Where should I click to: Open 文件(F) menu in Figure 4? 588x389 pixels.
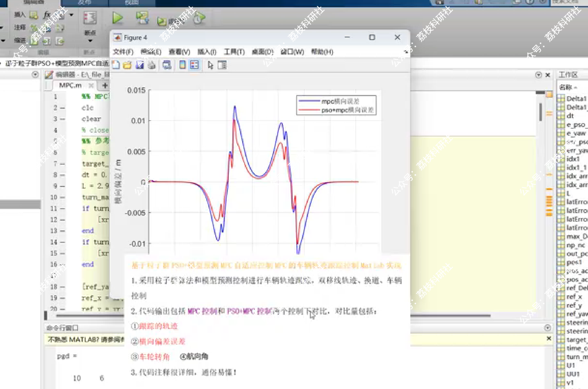(123, 52)
